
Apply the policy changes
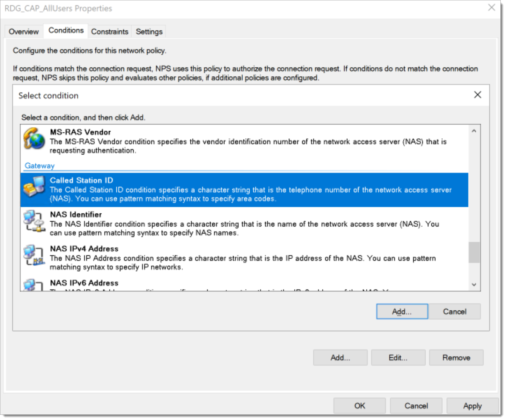[x=472, y=406]
